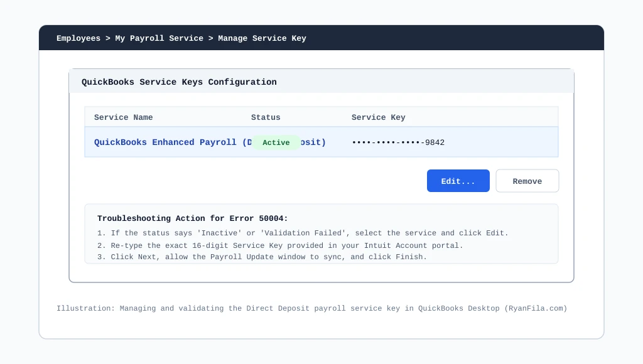
Task: Click the Edit... button
Action: 458,181
